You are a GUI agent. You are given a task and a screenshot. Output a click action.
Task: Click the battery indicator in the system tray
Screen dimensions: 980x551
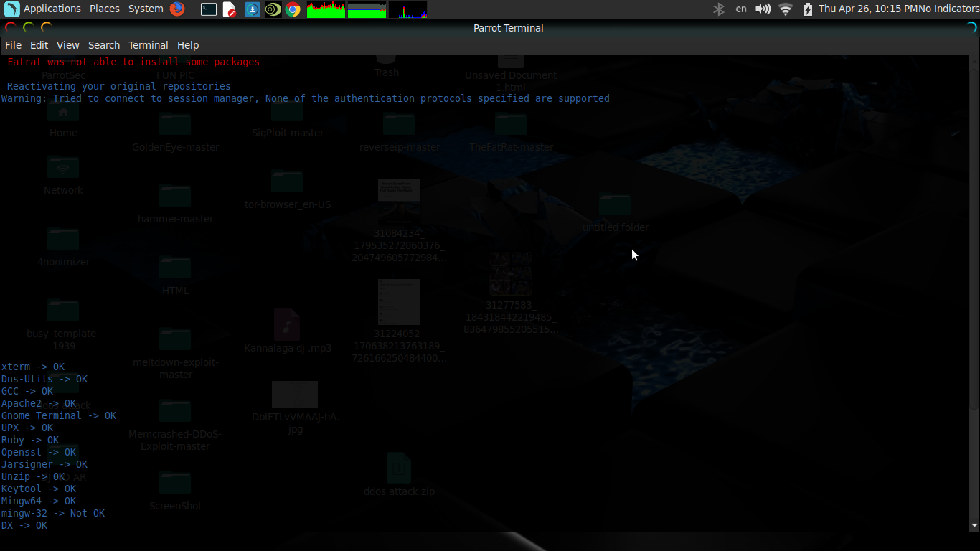(x=808, y=9)
